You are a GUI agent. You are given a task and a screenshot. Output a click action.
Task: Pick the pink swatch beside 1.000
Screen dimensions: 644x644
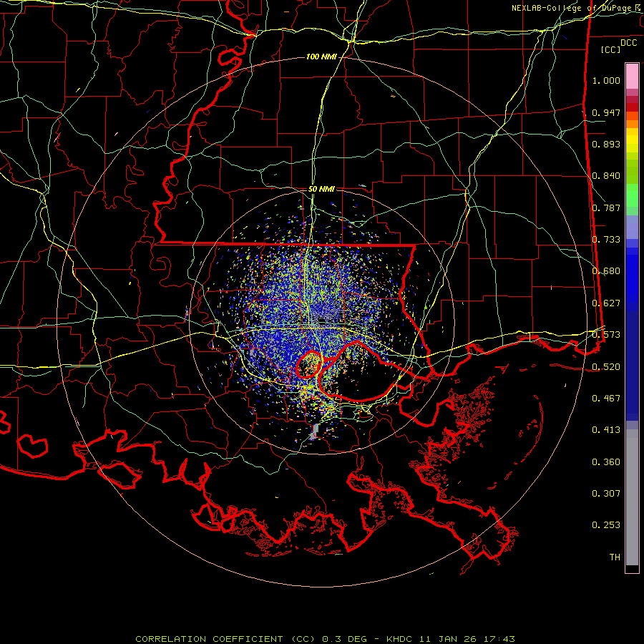[632, 77]
